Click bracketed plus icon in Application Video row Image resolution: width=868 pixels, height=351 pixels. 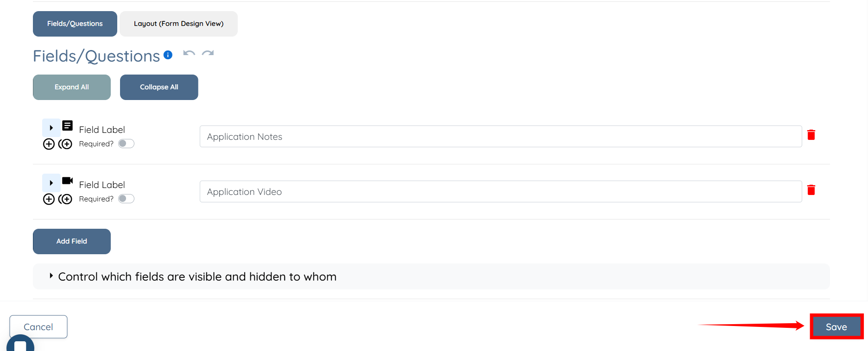65,199
